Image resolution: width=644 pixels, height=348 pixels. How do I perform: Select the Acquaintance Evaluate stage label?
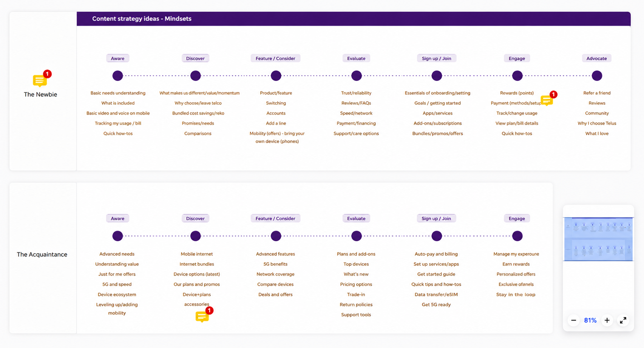[356, 219]
